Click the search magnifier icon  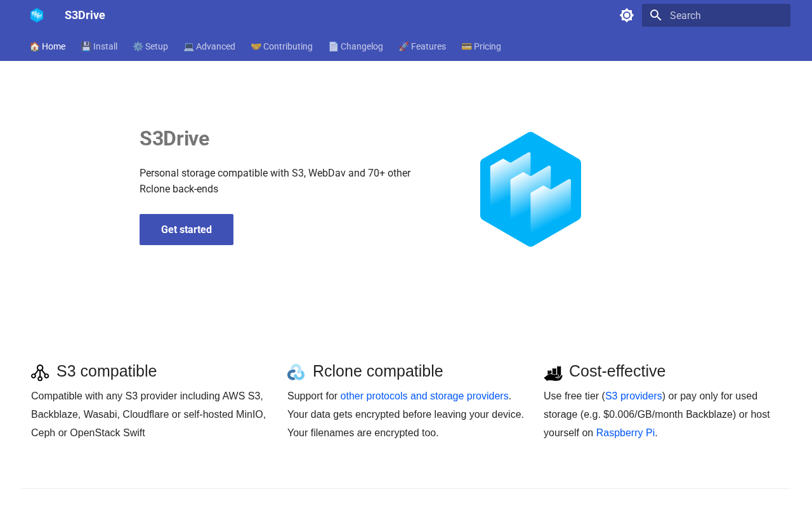point(656,15)
